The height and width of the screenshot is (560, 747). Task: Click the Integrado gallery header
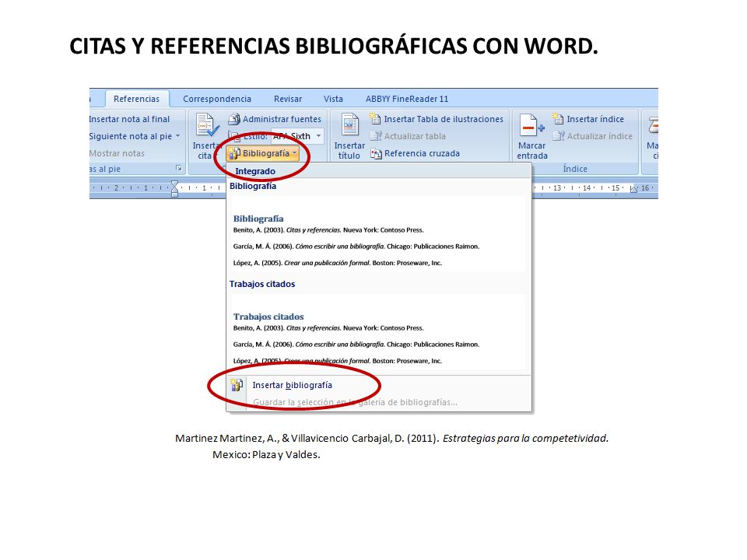[x=378, y=171]
